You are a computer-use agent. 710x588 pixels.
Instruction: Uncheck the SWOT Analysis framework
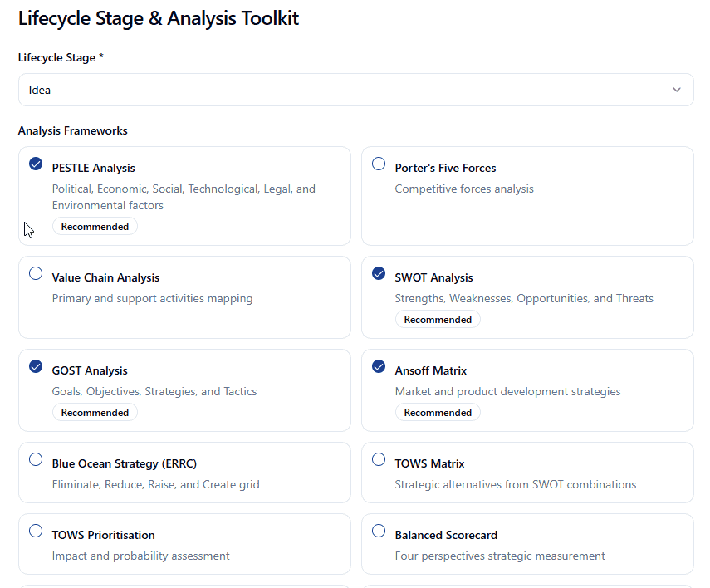click(x=379, y=273)
